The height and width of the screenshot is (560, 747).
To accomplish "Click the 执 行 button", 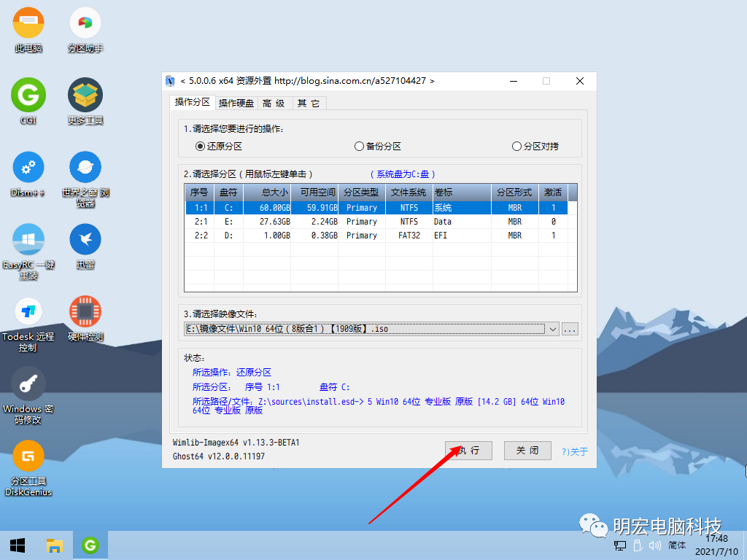I will tap(468, 451).
